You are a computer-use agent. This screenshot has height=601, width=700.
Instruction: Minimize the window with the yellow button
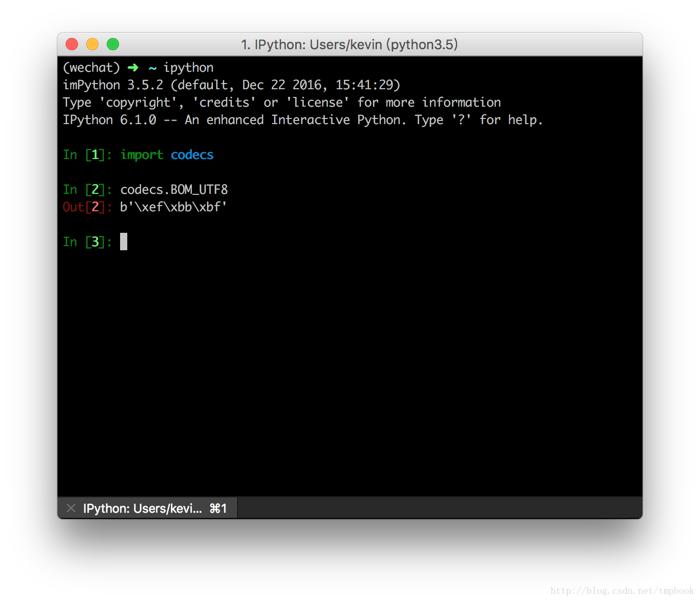[x=92, y=44]
